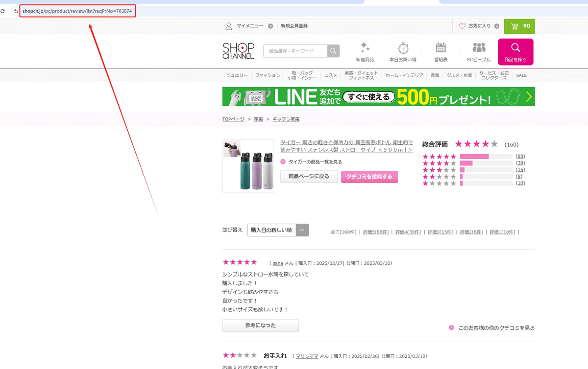The width and height of the screenshot is (588, 369).
Task: Click the お気に入り heart icon
Action: (x=462, y=26)
